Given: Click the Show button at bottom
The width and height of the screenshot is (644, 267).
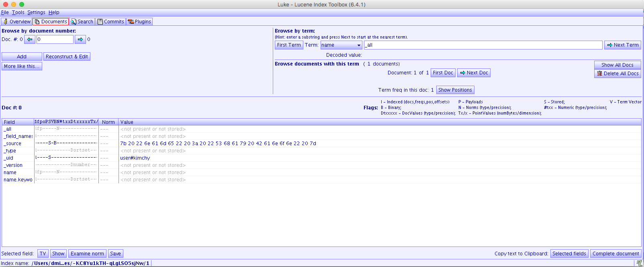Looking at the screenshot, I should point(58,254).
